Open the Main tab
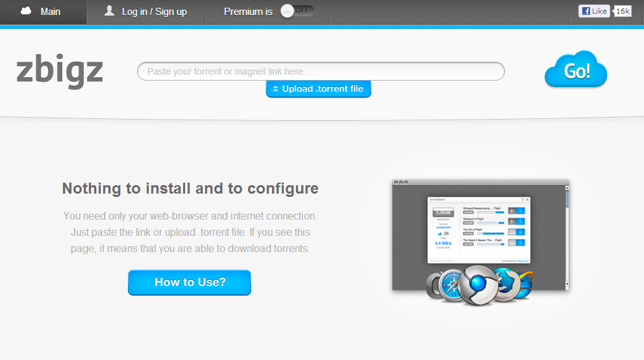 point(43,12)
